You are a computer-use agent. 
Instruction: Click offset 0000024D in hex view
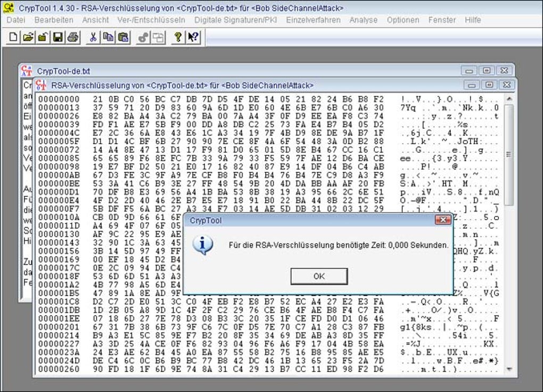tap(59, 361)
